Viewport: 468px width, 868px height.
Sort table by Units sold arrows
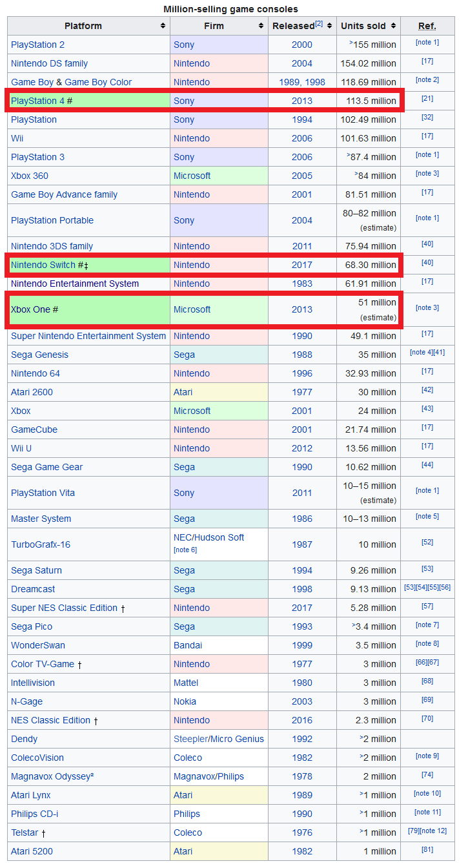pos(393,26)
